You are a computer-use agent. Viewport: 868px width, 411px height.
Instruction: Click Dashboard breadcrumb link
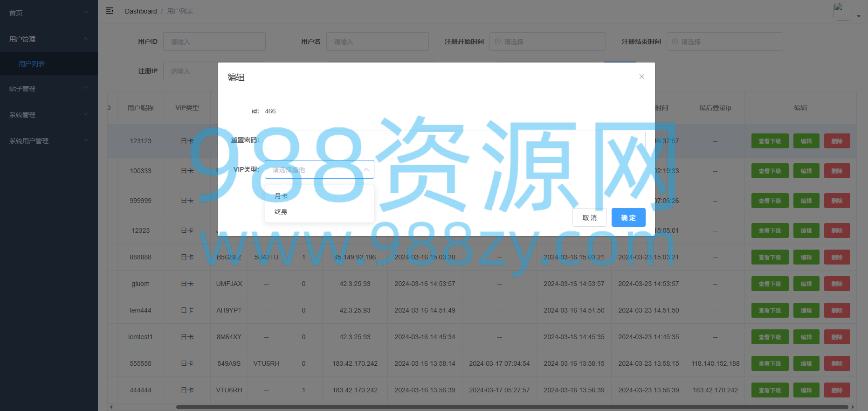141,11
